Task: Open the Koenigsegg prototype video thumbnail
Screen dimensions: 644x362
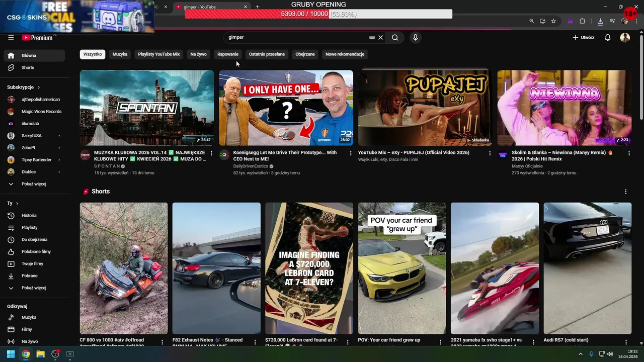Action: [286, 108]
